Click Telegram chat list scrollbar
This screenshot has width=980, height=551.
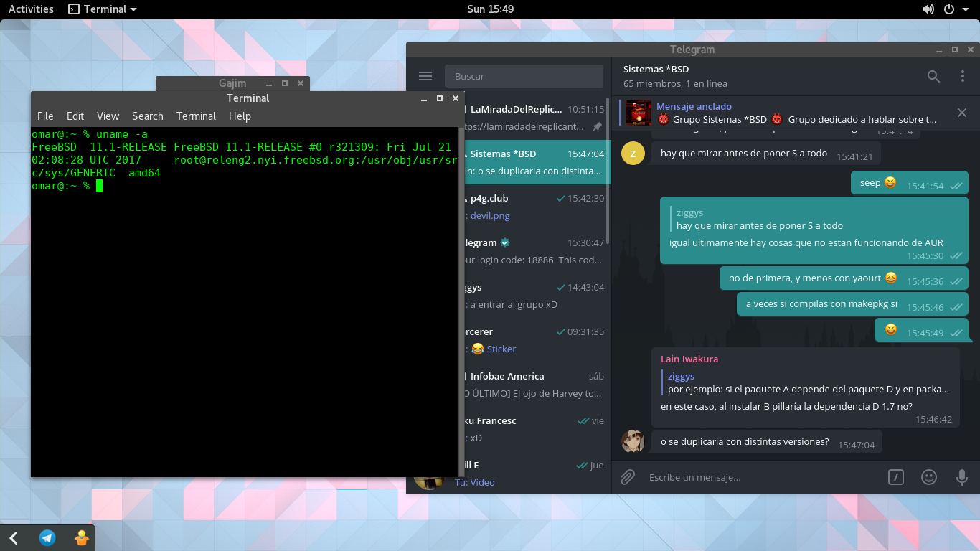(x=608, y=172)
